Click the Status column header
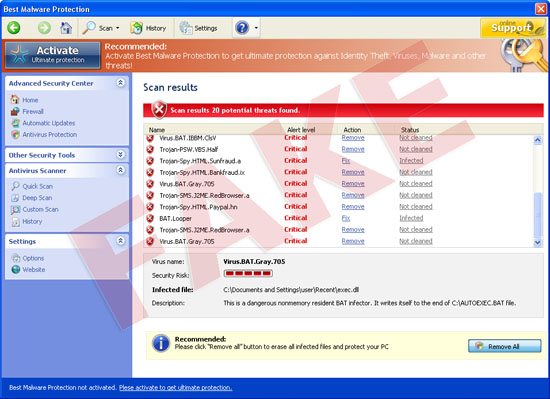The image size is (550, 399). tap(410, 130)
